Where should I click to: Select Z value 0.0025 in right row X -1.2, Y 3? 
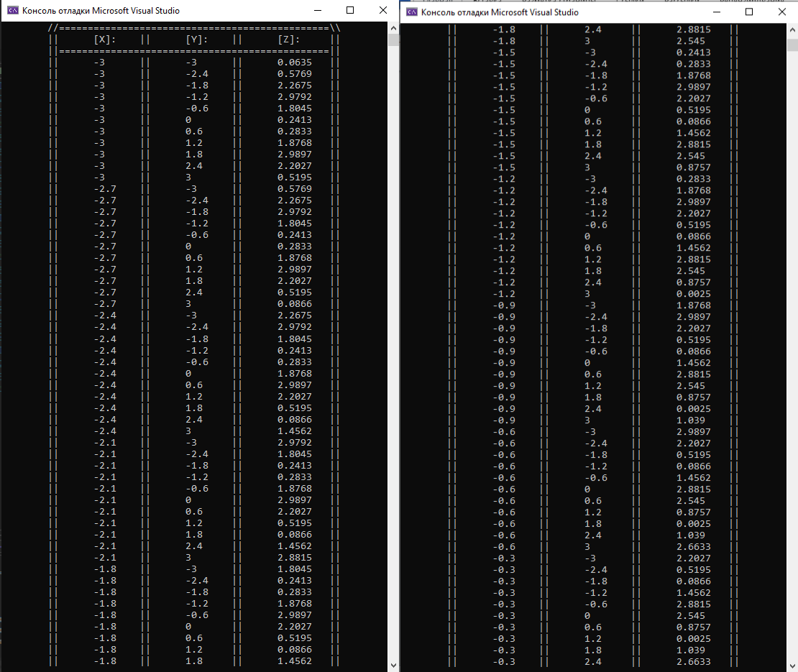(694, 293)
